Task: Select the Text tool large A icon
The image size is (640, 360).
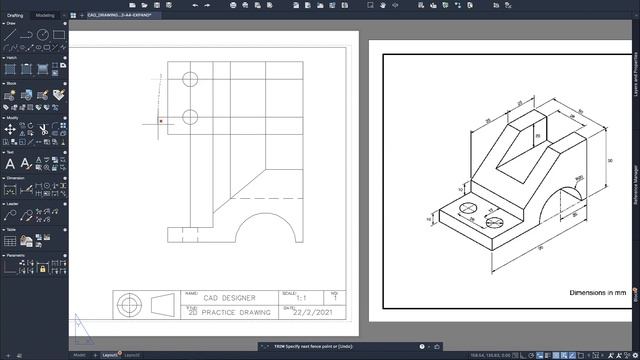Action: tap(10, 164)
